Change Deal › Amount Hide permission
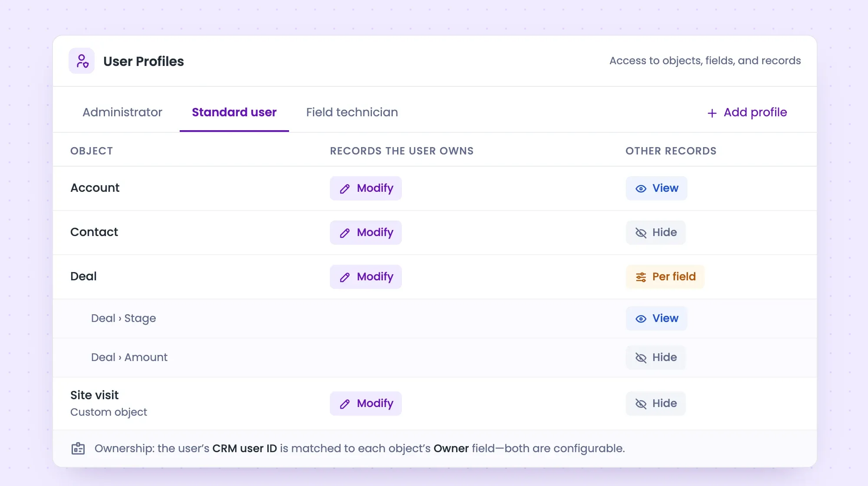 (x=656, y=358)
